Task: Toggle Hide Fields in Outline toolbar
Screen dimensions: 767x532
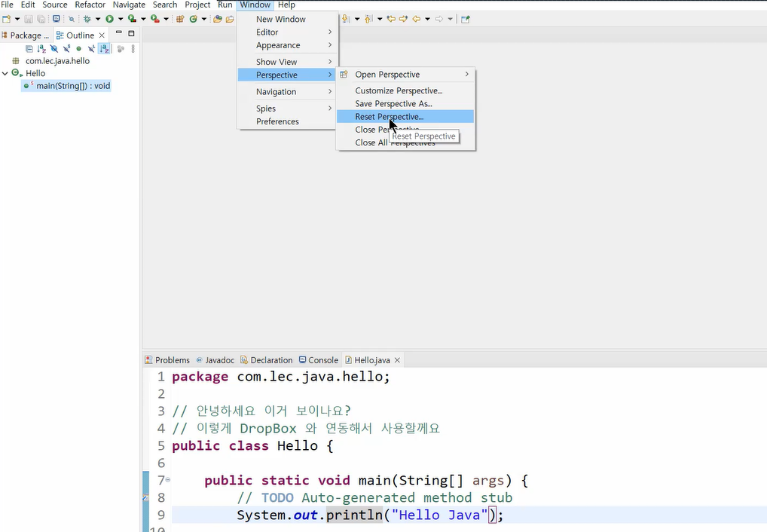Action: 53,49
